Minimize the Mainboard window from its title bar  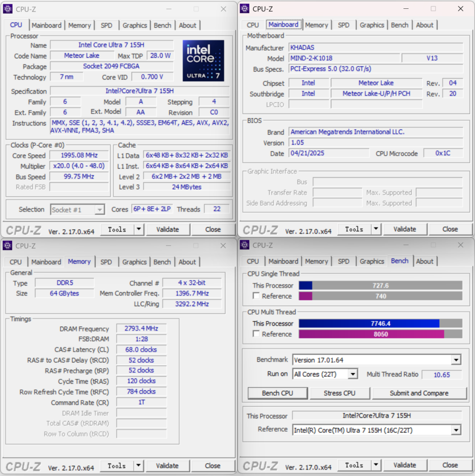[x=406, y=9]
